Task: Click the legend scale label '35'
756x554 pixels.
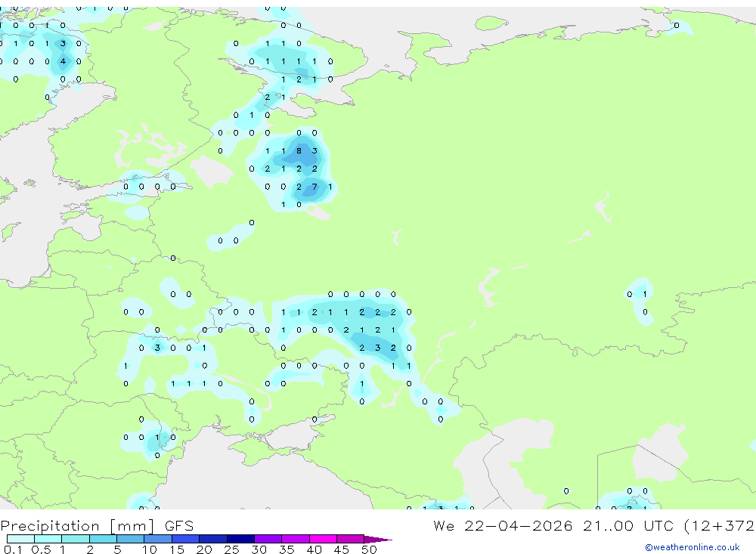Action: pyautogui.click(x=287, y=549)
